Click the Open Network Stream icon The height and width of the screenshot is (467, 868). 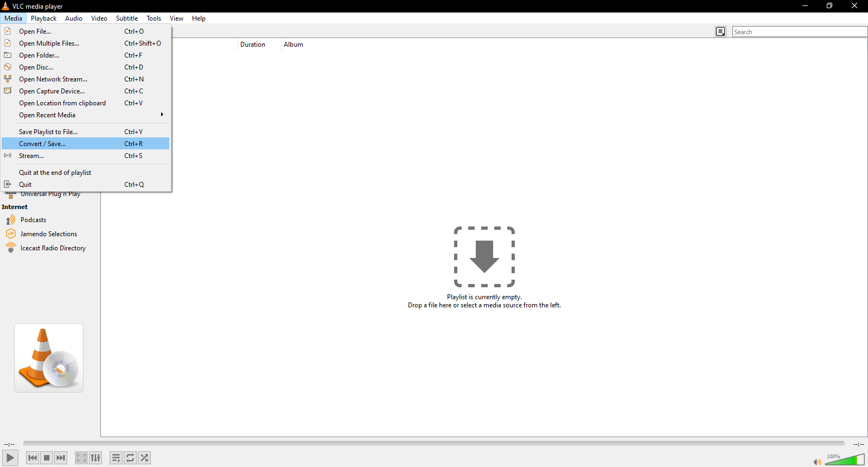click(8, 79)
